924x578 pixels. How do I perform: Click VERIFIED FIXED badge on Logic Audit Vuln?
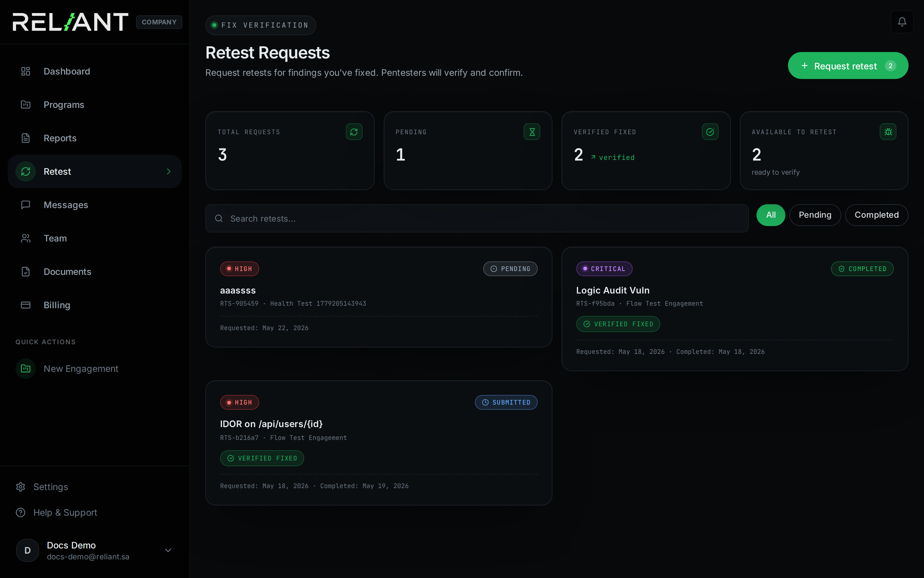pyautogui.click(x=618, y=324)
